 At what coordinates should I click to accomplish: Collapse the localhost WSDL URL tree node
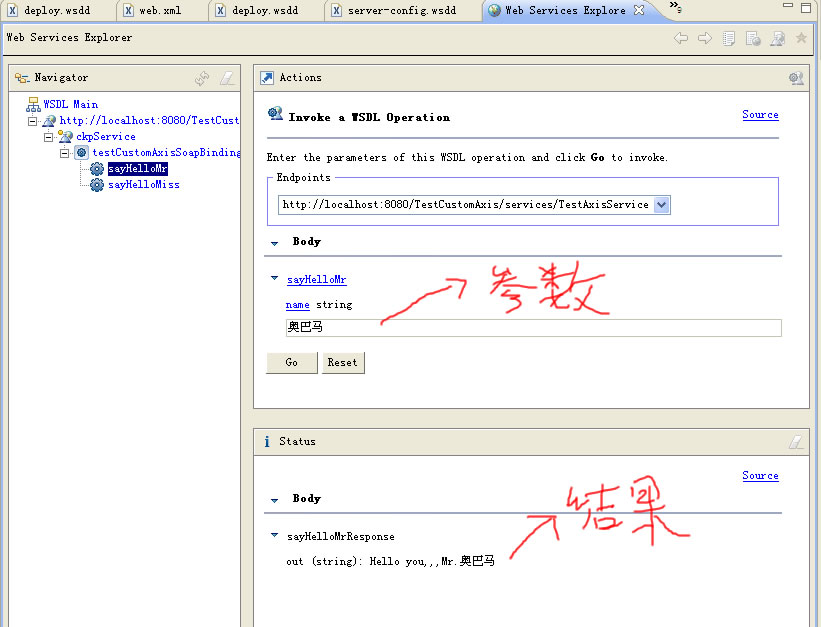tap(32, 121)
